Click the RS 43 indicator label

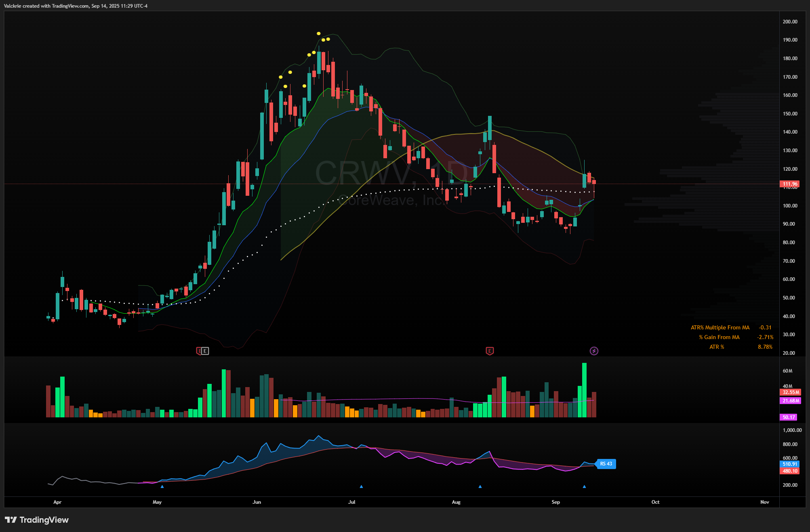coord(606,464)
